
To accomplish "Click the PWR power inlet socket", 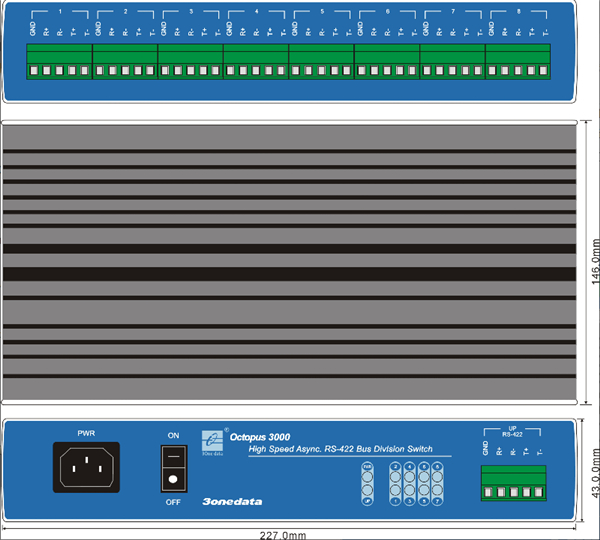I will click(86, 467).
